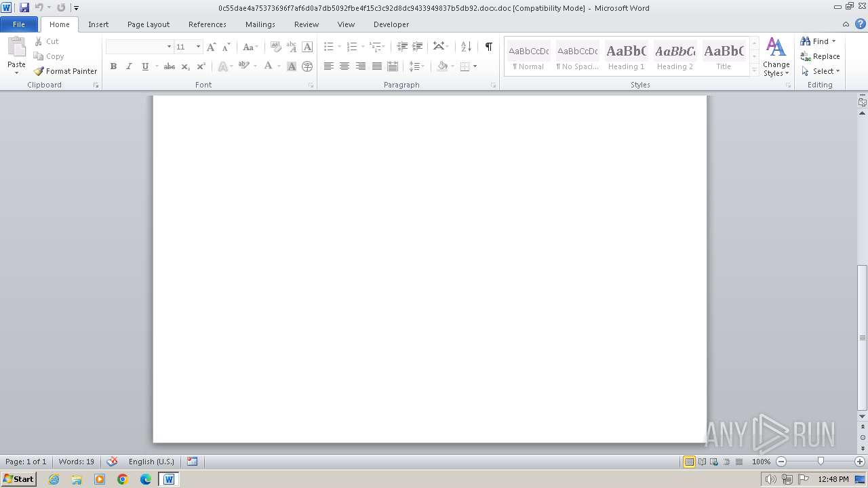Viewport: 868px width, 488px height.
Task: Expand the Bullets list dropdown
Action: click(340, 47)
